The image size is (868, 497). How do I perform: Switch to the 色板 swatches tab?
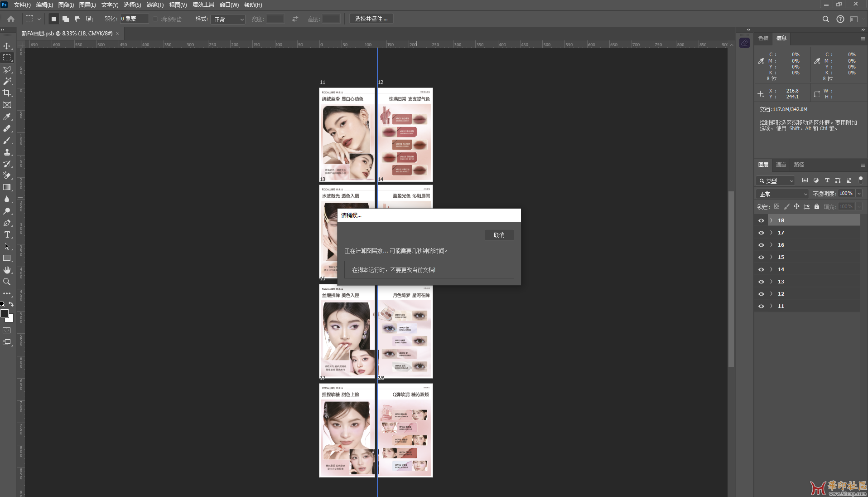(x=763, y=38)
